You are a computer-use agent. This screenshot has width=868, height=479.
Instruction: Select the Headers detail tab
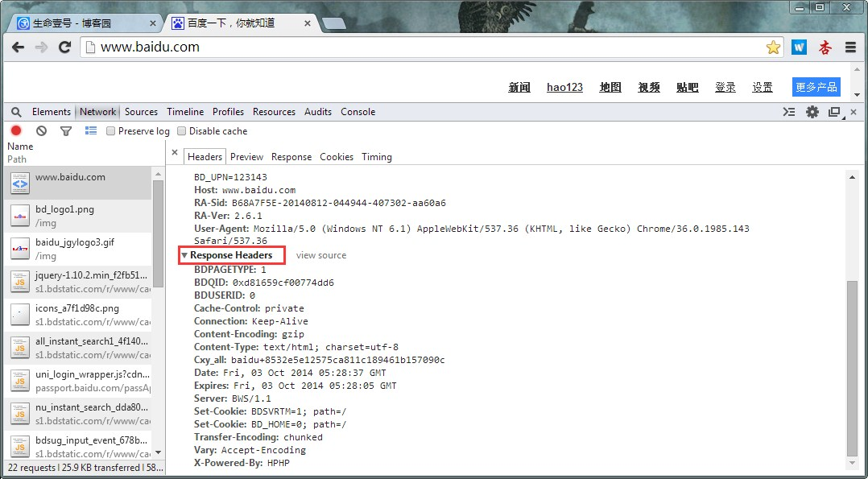[205, 157]
